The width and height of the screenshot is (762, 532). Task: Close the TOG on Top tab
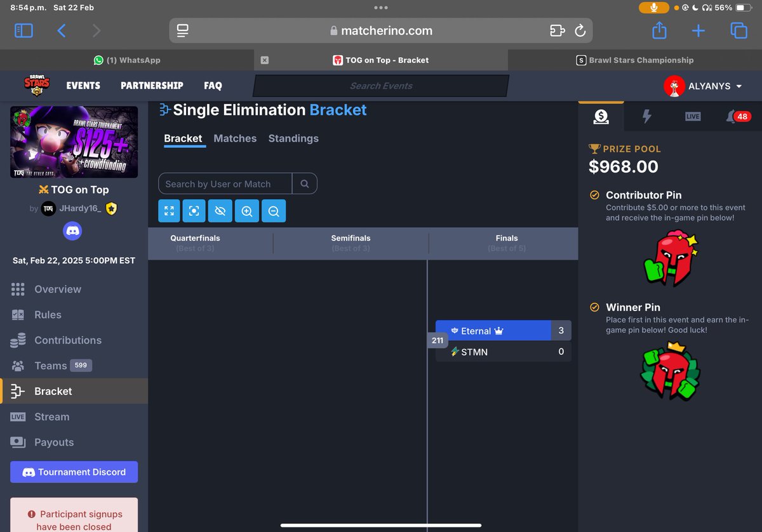[265, 60]
